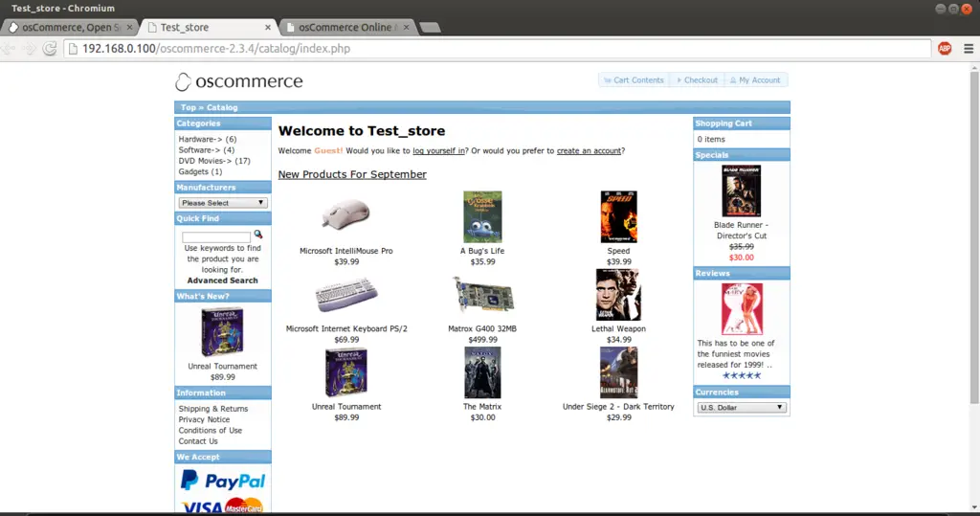Open the Manufacturers Please Select dropdown
This screenshot has height=516, width=980.
(222, 203)
